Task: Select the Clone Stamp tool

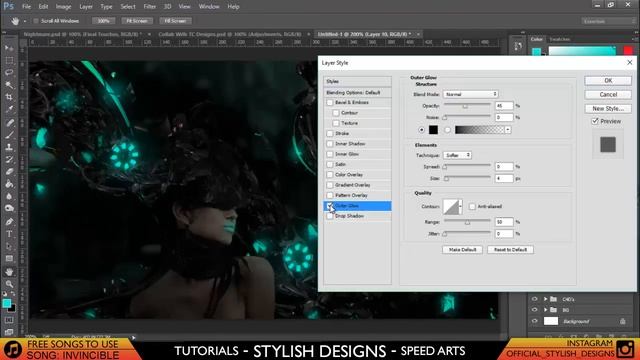Action: [x=9, y=147]
